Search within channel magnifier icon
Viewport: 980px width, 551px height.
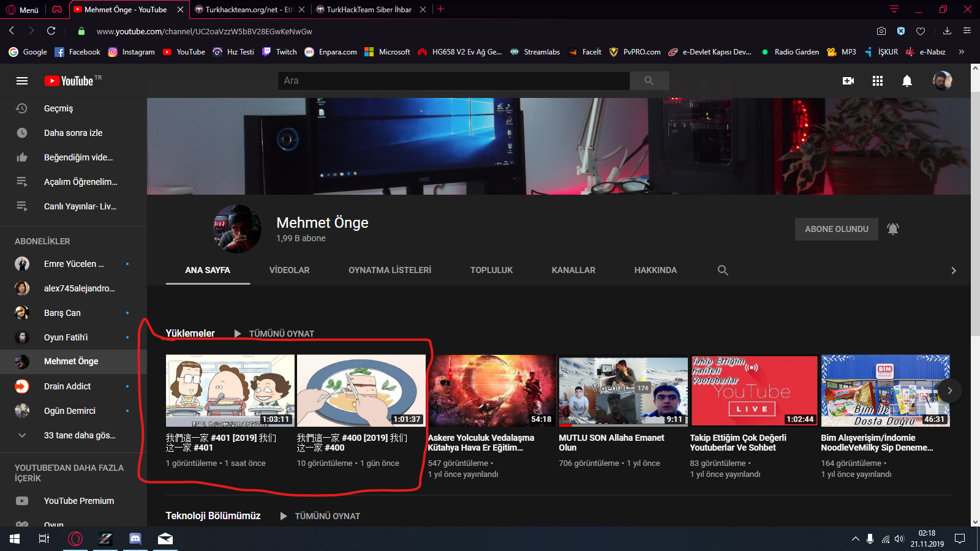pyautogui.click(x=723, y=270)
